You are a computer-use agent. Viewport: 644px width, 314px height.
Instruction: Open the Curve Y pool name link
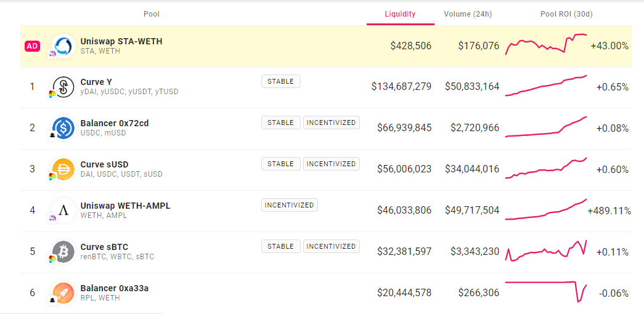[x=96, y=82]
